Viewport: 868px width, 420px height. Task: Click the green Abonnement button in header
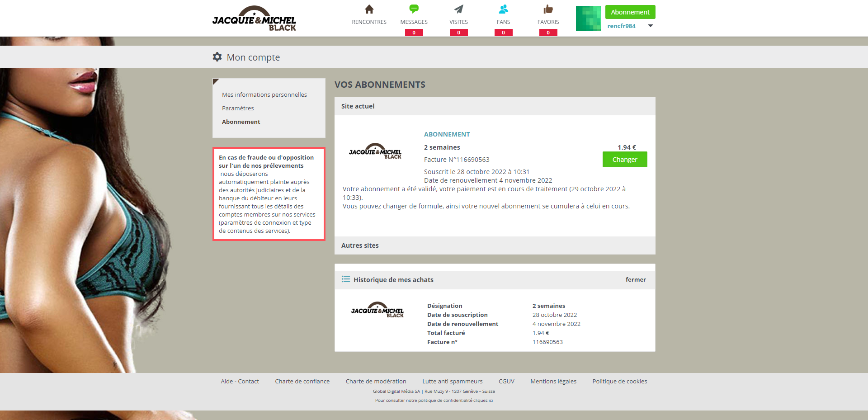(x=630, y=12)
